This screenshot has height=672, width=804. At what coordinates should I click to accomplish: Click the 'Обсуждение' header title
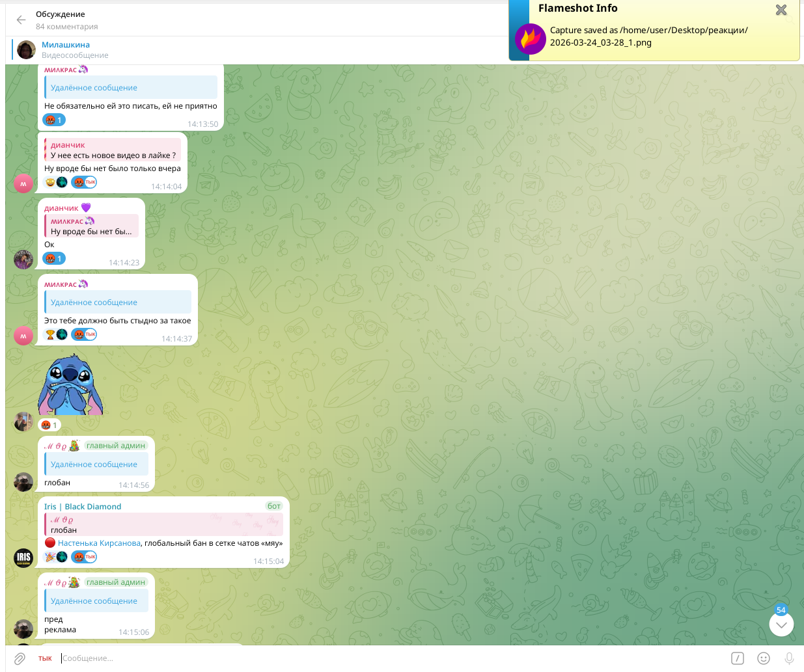pos(61,14)
